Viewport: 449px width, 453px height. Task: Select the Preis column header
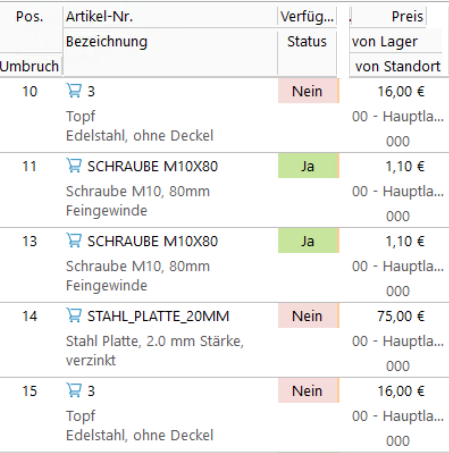407,17
